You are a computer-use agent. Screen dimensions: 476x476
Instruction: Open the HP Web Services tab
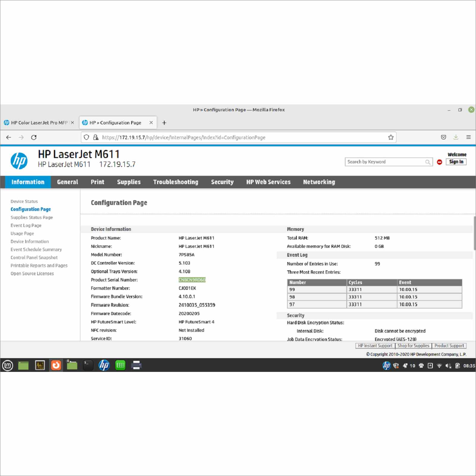point(268,182)
